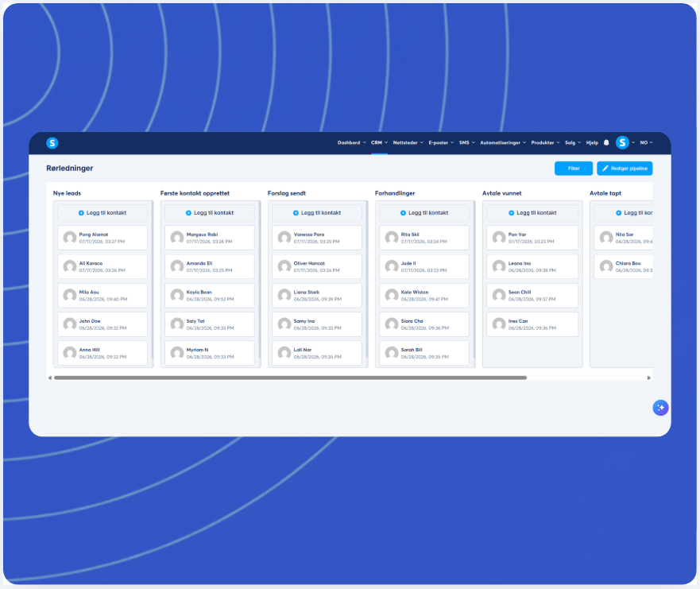
Task: Open the notifications bell
Action: click(606, 143)
